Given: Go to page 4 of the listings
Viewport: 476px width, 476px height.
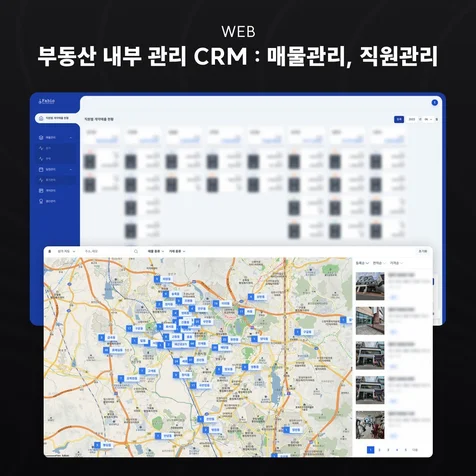Looking at the screenshot, I should click(397, 450).
